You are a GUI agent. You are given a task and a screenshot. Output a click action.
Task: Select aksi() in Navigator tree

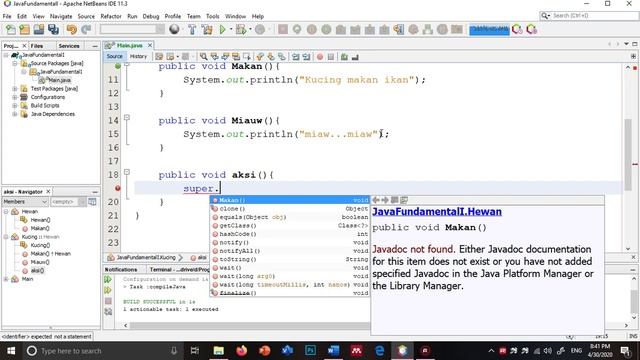point(38,271)
